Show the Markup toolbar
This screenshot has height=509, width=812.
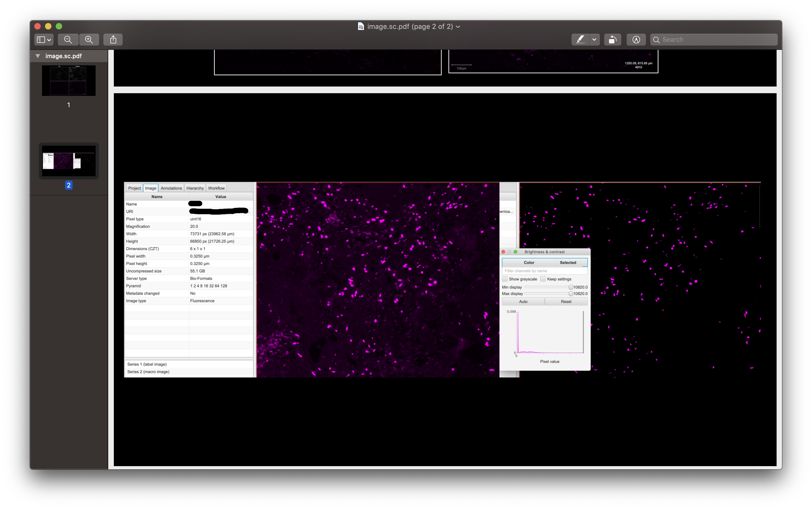[x=636, y=39]
